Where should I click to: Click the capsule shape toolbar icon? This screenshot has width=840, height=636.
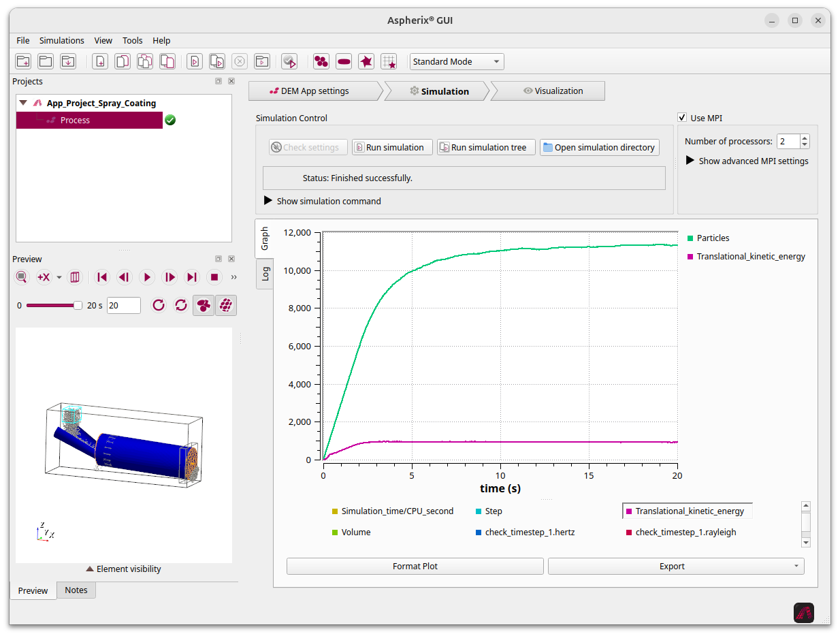[x=344, y=61]
